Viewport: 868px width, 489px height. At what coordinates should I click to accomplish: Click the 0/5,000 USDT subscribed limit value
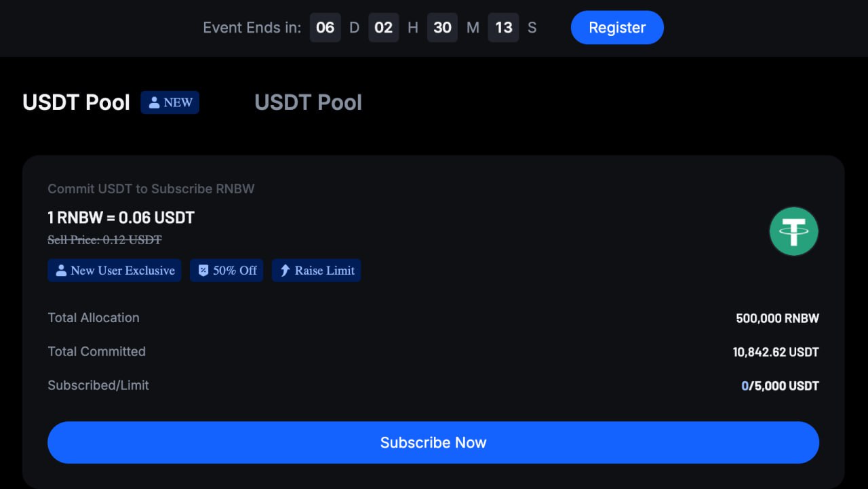tap(780, 386)
